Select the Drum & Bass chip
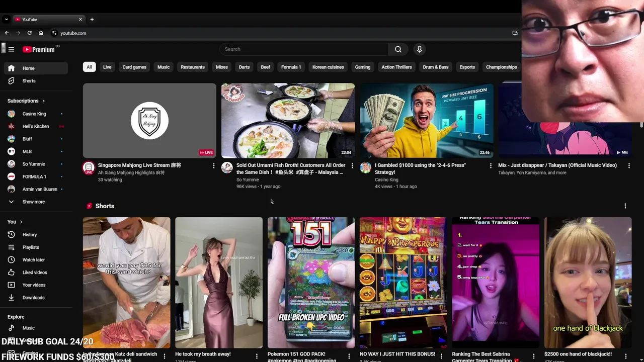 point(436,67)
